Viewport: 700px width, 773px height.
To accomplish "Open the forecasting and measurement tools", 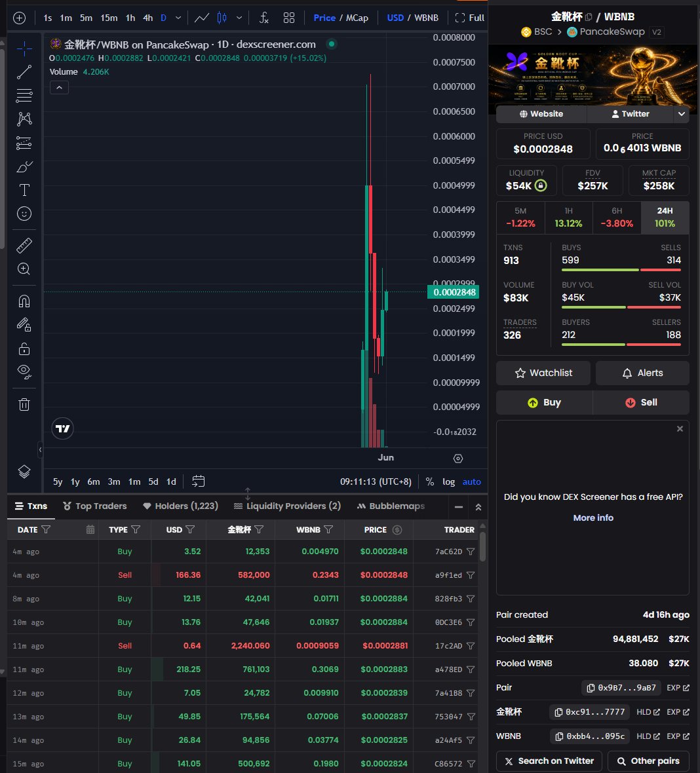I will pos(24,142).
